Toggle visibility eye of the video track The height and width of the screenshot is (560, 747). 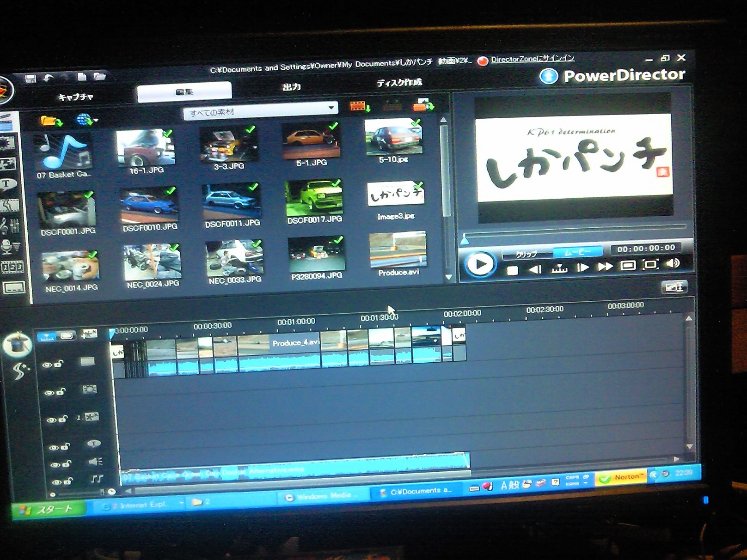point(47,365)
